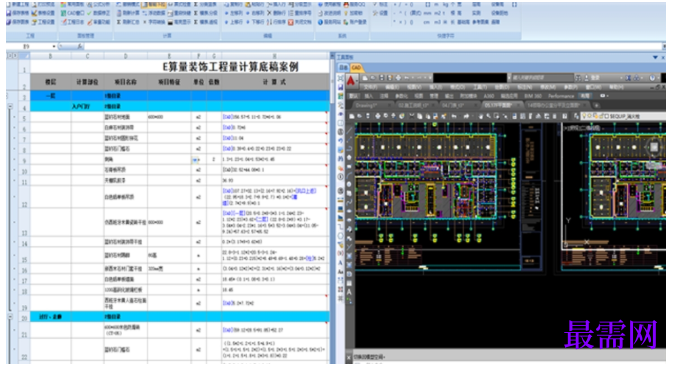Collapse the outline group above row 4
676x366 pixels.
[10, 106]
